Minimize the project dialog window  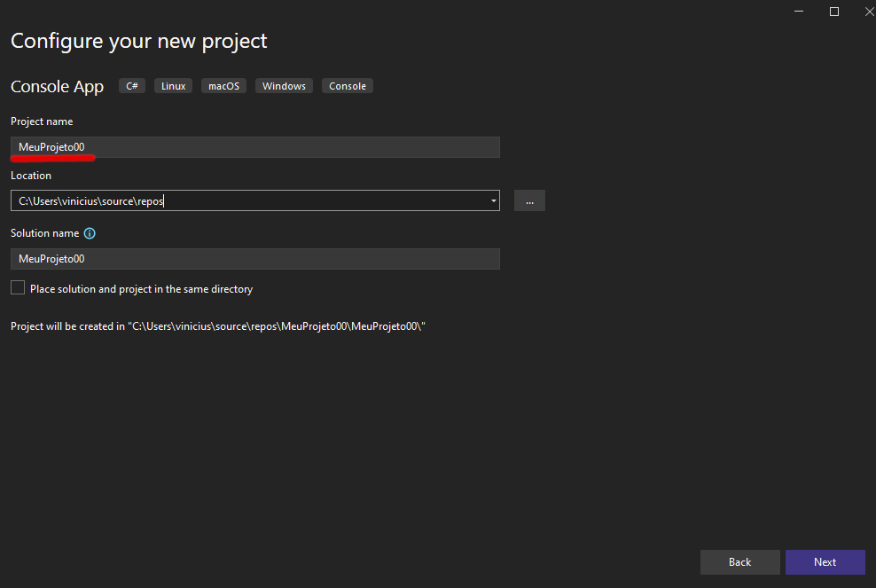(x=799, y=12)
